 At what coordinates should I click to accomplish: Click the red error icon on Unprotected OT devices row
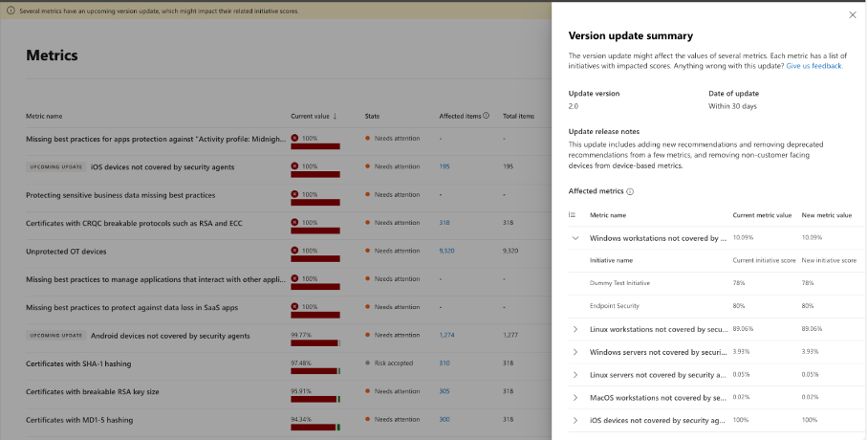click(x=294, y=251)
